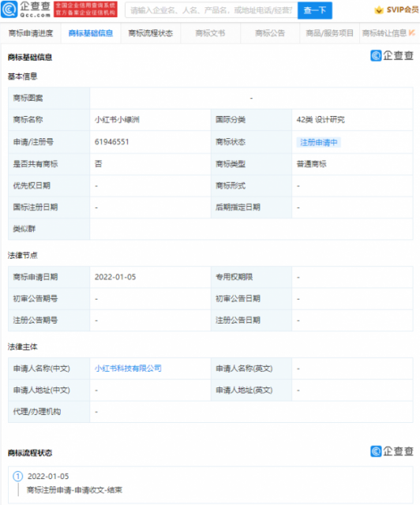Click the 查一下 search button
The width and height of the screenshot is (420, 505).
[314, 10]
